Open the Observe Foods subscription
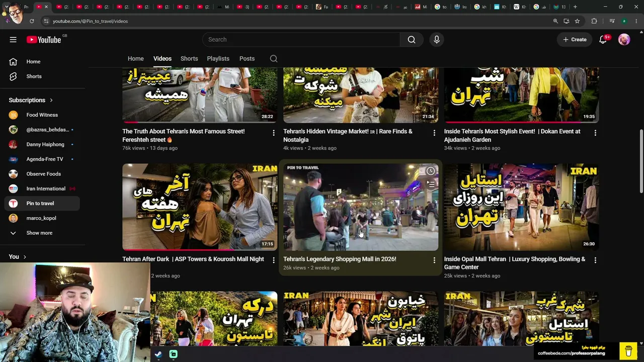644x362 pixels. (42, 174)
